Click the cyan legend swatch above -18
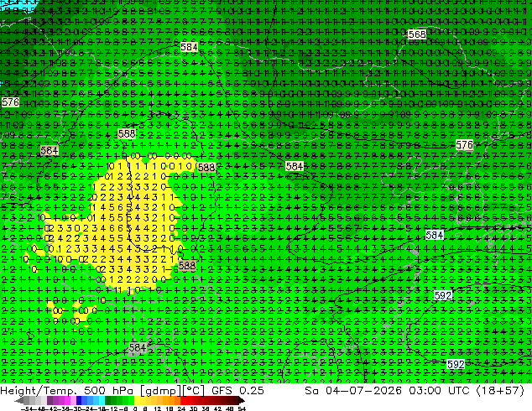The width and height of the screenshot is (532, 411). click(x=102, y=401)
